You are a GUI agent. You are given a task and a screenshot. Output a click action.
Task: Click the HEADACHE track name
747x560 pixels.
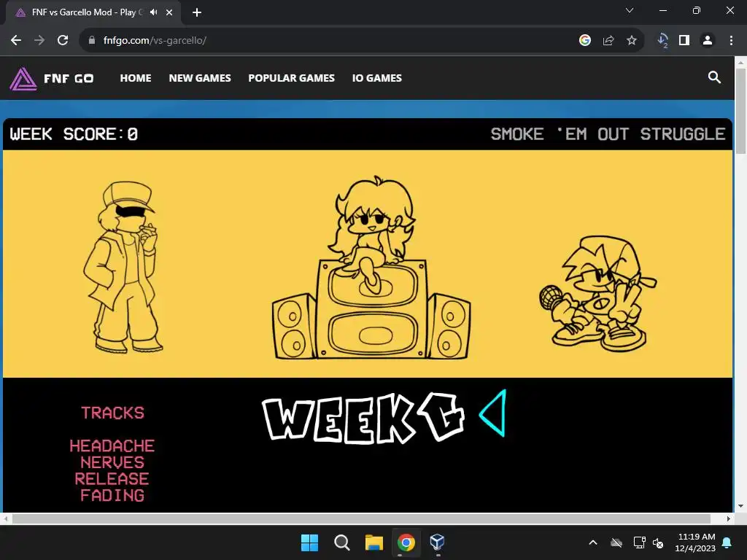[x=112, y=446]
